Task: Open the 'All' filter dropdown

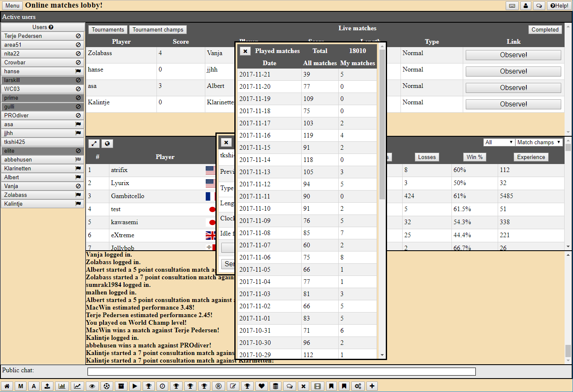Action: (x=499, y=142)
